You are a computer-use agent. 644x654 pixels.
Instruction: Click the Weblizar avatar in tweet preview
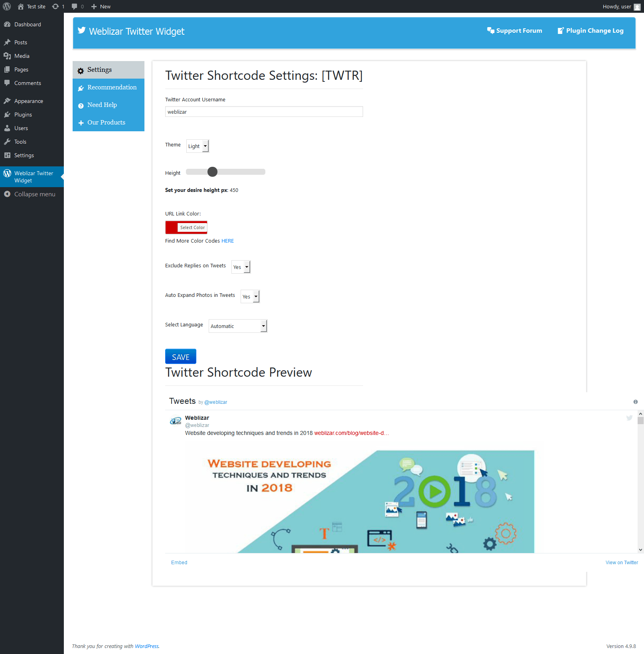(176, 421)
